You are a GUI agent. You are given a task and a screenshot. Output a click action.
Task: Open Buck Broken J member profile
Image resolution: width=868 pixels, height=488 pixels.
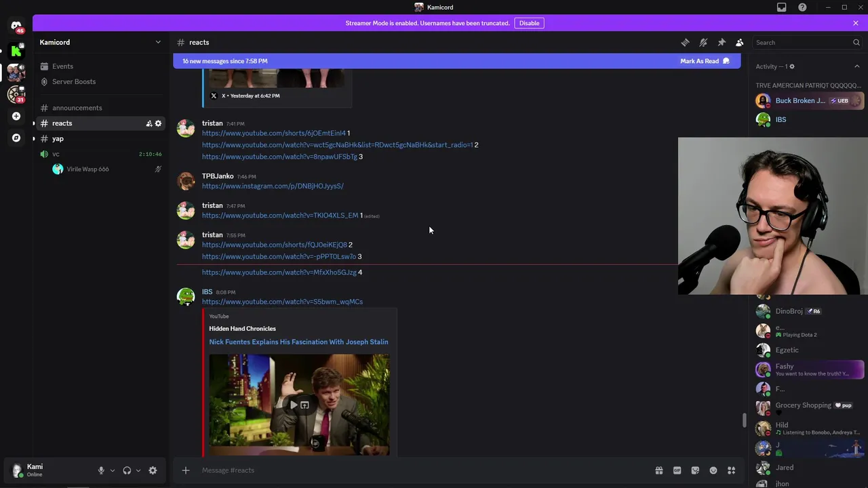tap(809, 100)
